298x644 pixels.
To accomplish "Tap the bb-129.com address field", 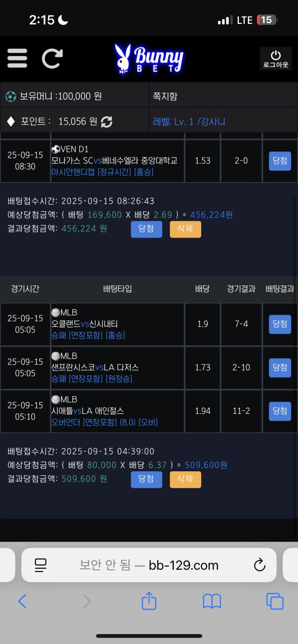I will click(149, 565).
